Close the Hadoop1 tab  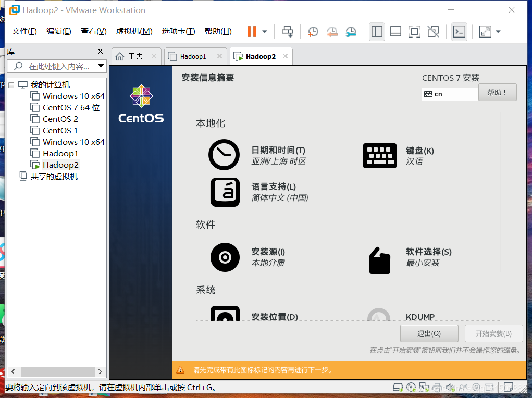point(219,56)
